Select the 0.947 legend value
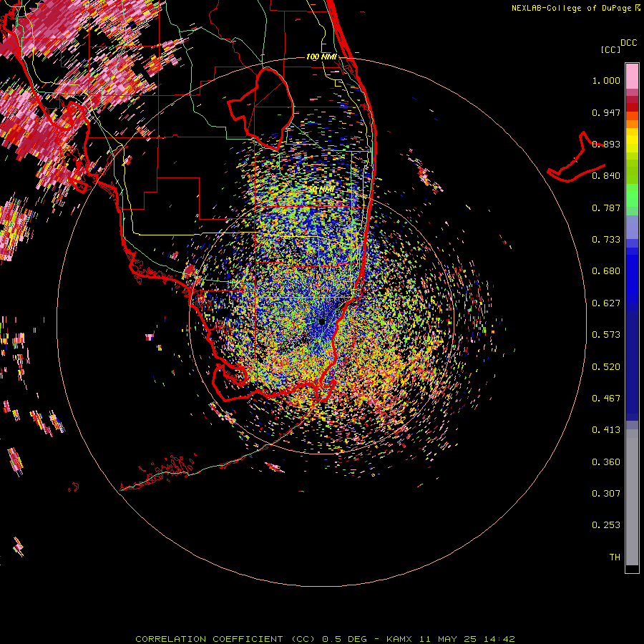Screen dimensions: 644x644 coord(606,112)
